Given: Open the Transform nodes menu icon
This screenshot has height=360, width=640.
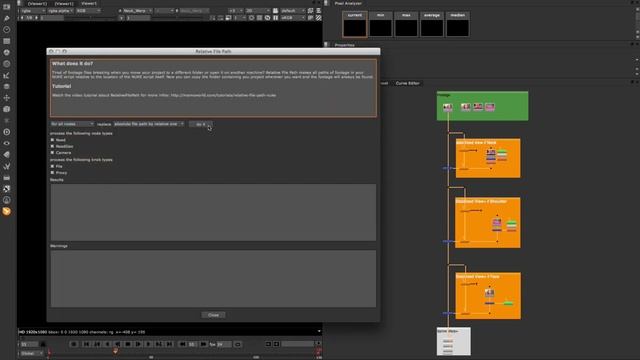Looking at the screenshot, I should (7, 98).
